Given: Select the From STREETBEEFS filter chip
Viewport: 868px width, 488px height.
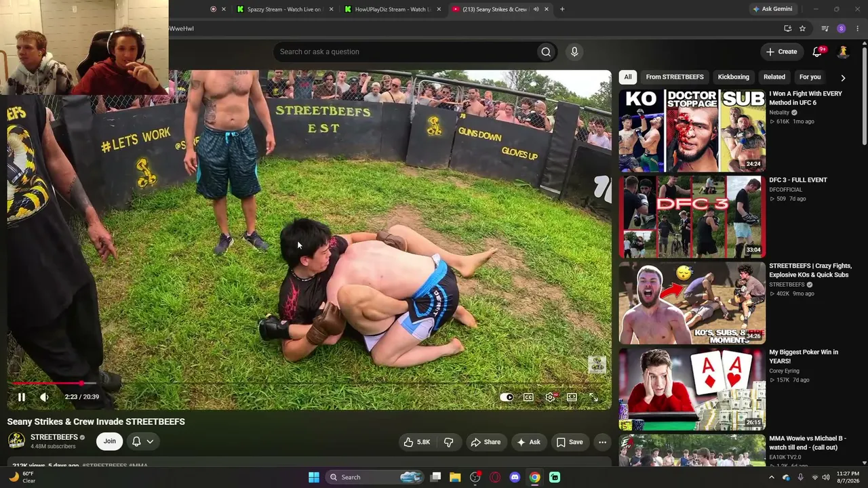Looking at the screenshot, I should 675,77.
